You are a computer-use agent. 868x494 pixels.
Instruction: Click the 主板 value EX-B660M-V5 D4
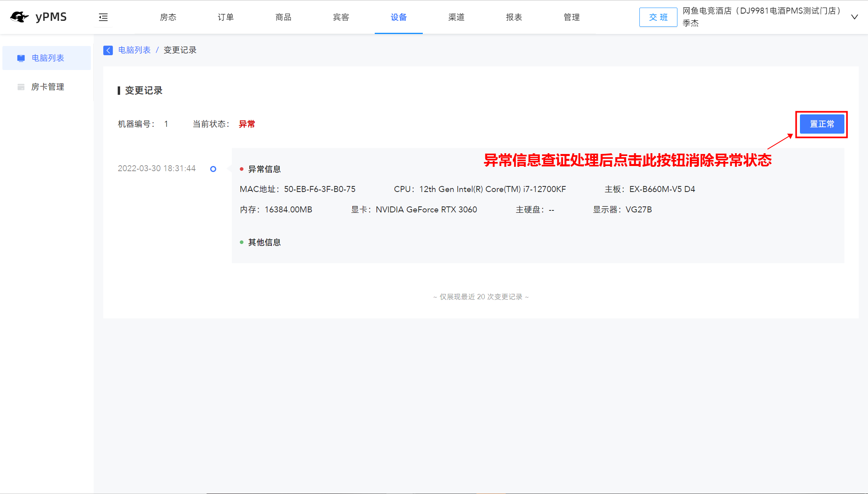click(662, 189)
